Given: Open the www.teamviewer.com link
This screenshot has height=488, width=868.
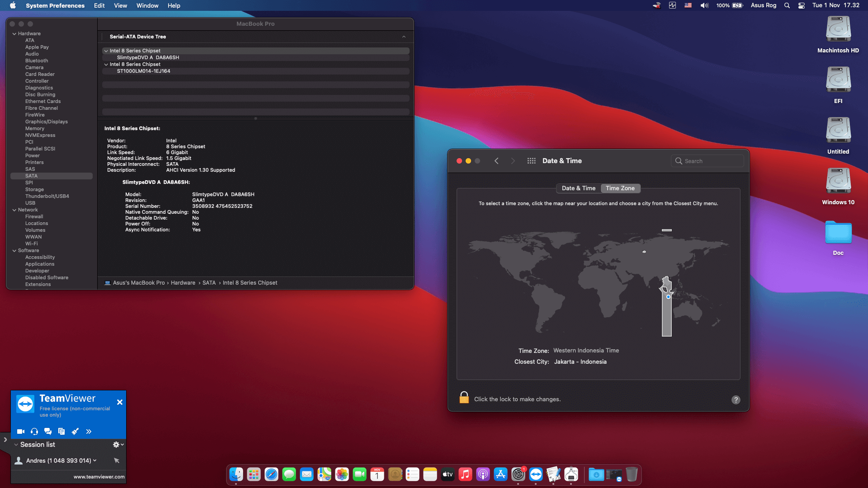Looking at the screenshot, I should tap(99, 477).
